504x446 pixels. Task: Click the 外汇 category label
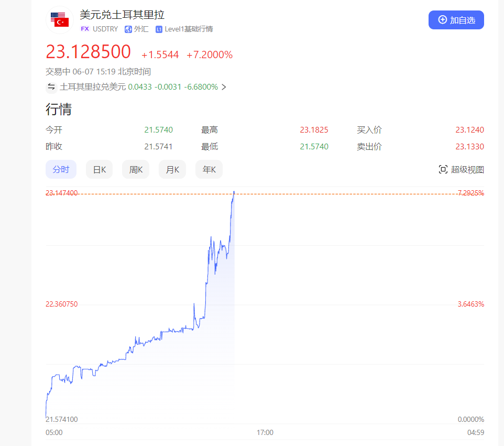[x=141, y=29]
